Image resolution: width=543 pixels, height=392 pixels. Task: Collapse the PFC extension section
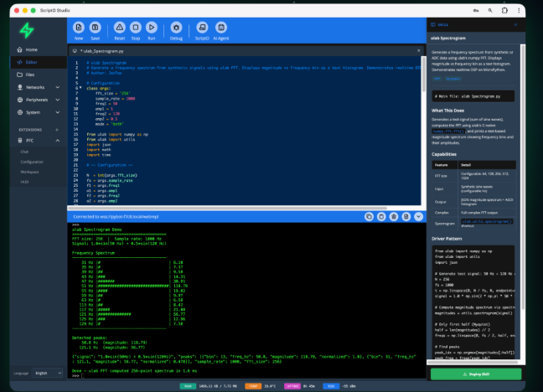pyautogui.click(x=55, y=141)
